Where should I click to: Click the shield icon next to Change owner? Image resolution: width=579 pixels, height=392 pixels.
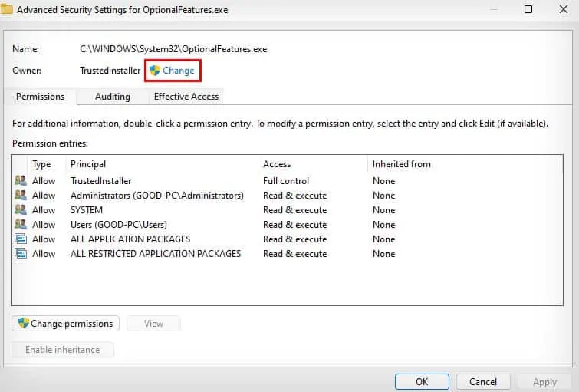(x=155, y=71)
